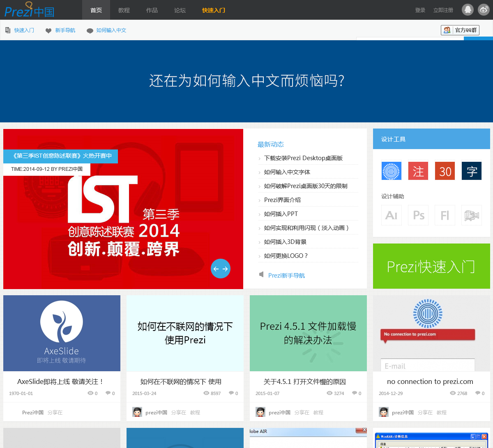
Task: Open the red 注 design tool icon
Action: pos(418,171)
